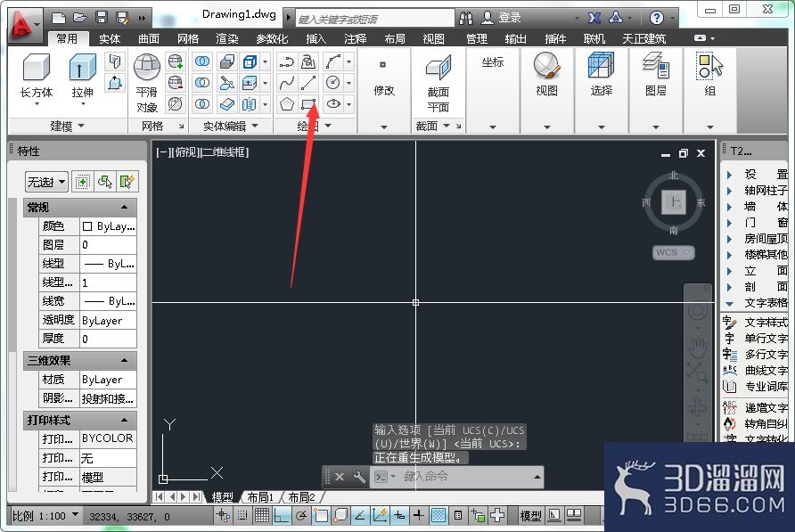Collapse the 打印样式 properties section
Screen dimensions: 795x532
coord(124,420)
